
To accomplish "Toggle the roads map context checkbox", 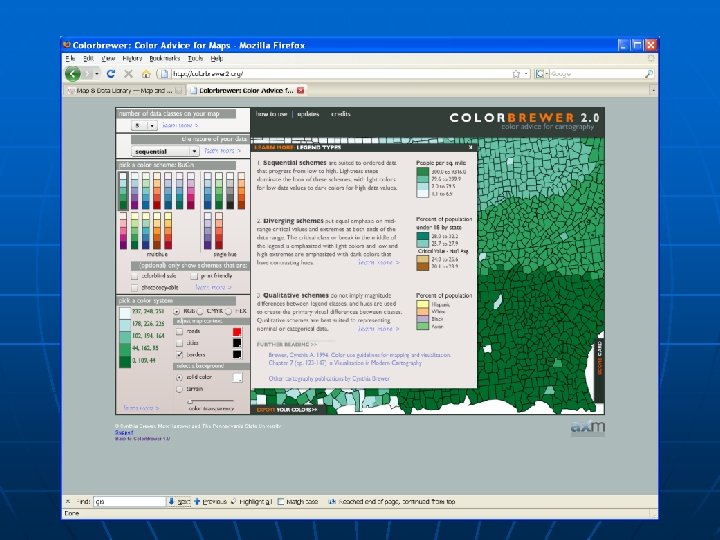I will [x=180, y=331].
